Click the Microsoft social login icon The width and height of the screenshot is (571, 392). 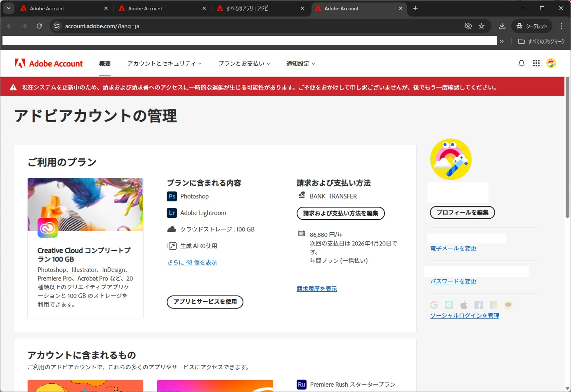click(x=493, y=305)
